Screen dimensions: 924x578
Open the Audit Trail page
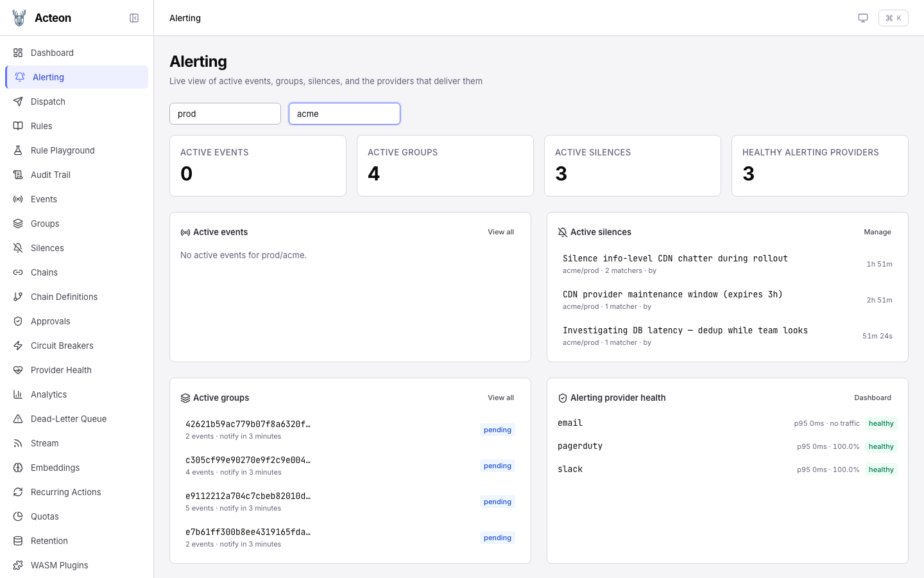click(x=51, y=175)
